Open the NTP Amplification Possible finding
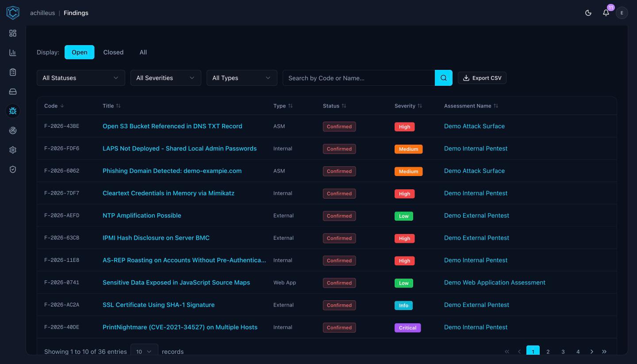637x364 pixels. [142, 215]
